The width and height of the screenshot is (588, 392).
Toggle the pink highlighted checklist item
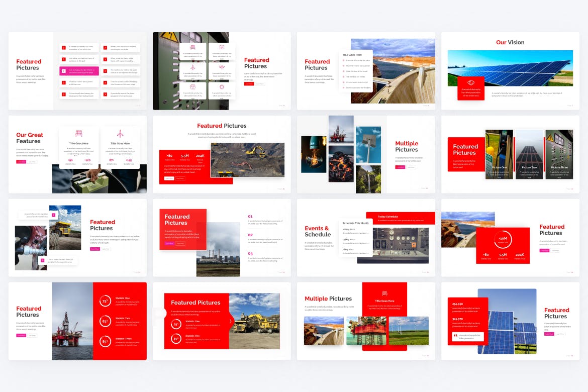coord(79,71)
